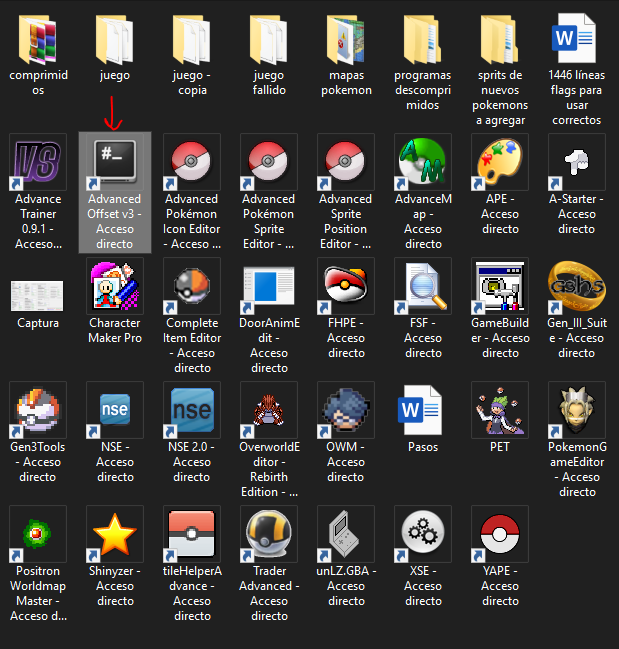The image size is (619, 649).
Task: Select the XSE gears shortcut
Action: click(x=423, y=534)
